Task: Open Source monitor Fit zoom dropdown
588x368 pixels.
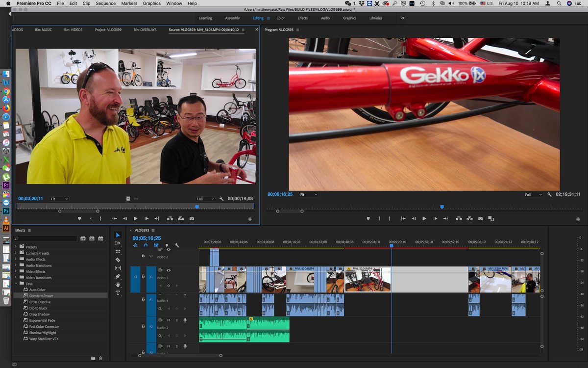Action: (x=59, y=199)
